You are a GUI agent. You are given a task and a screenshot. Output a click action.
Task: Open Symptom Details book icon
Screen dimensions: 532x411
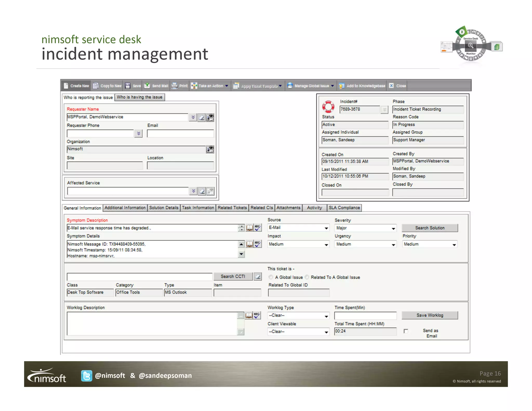(x=249, y=244)
